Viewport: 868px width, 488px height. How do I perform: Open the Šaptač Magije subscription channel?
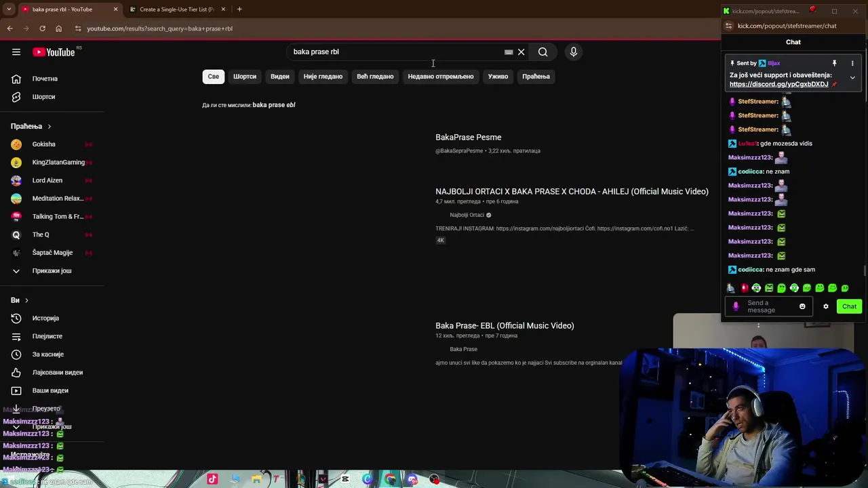point(53,253)
